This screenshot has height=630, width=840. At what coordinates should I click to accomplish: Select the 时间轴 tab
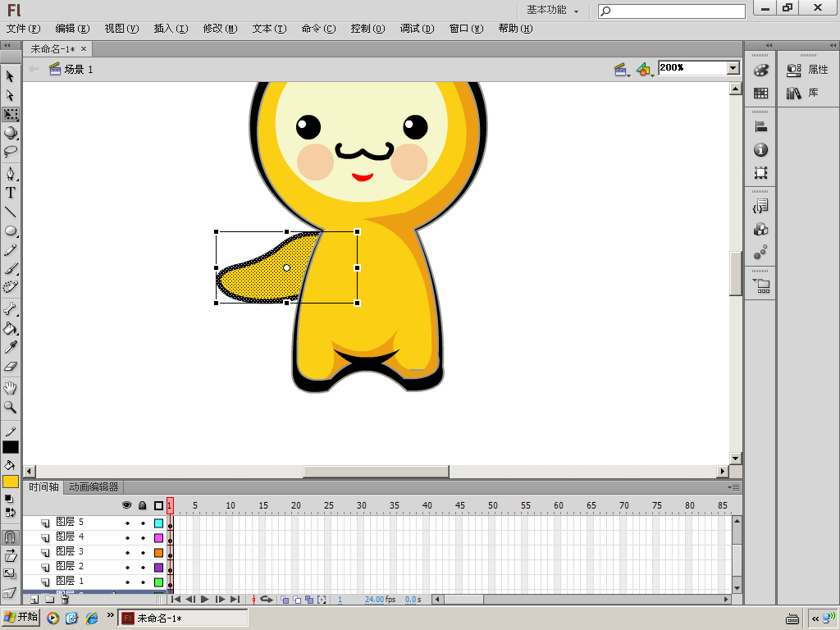(x=43, y=487)
